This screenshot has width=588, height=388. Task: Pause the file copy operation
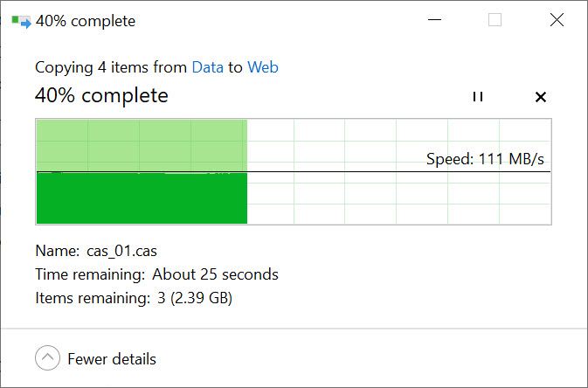click(x=477, y=97)
